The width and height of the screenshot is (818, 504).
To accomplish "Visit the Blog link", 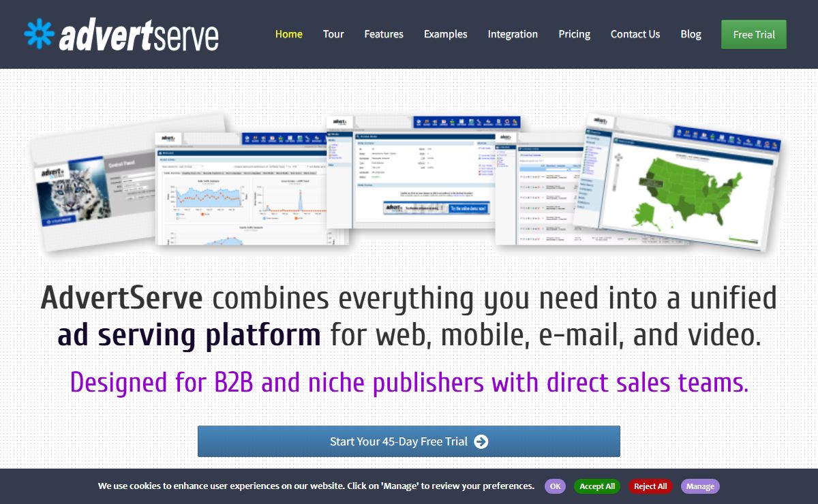I will coord(691,34).
